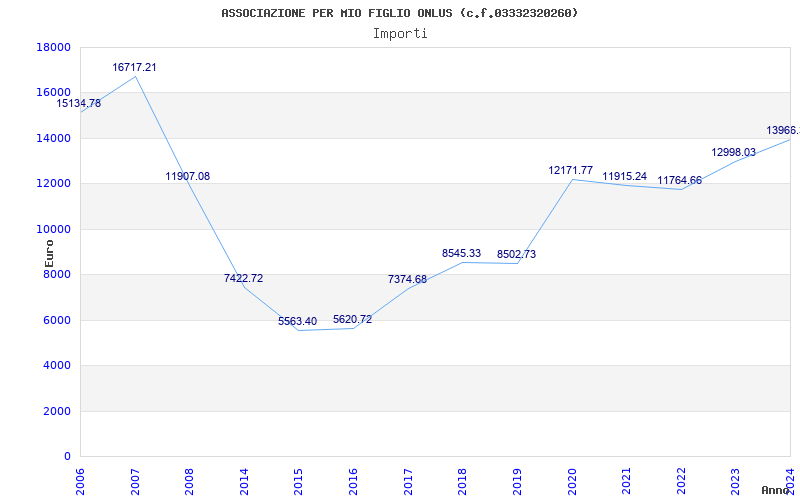Screen dimensions: 800x500
Task: Click x-axis year 2024
Action: [x=790, y=482]
